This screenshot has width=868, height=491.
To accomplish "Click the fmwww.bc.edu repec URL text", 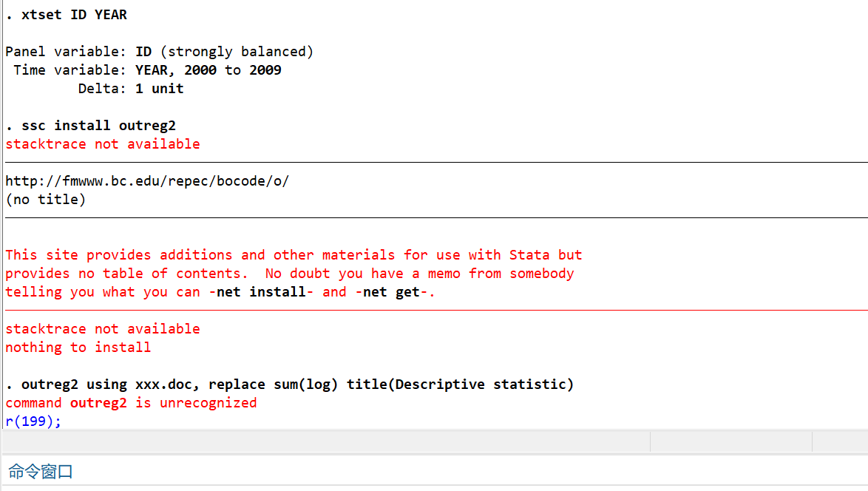I will [146, 181].
